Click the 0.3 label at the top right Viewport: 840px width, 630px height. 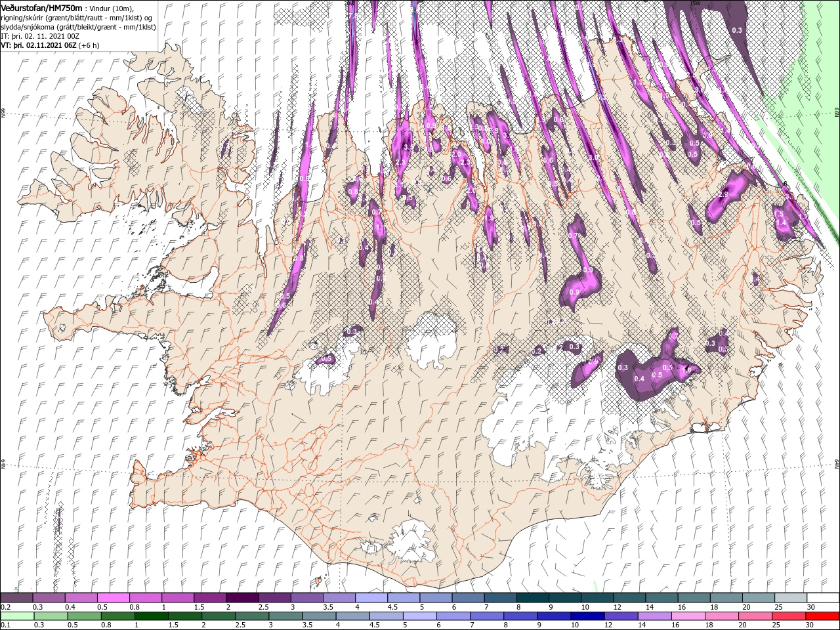point(737,30)
